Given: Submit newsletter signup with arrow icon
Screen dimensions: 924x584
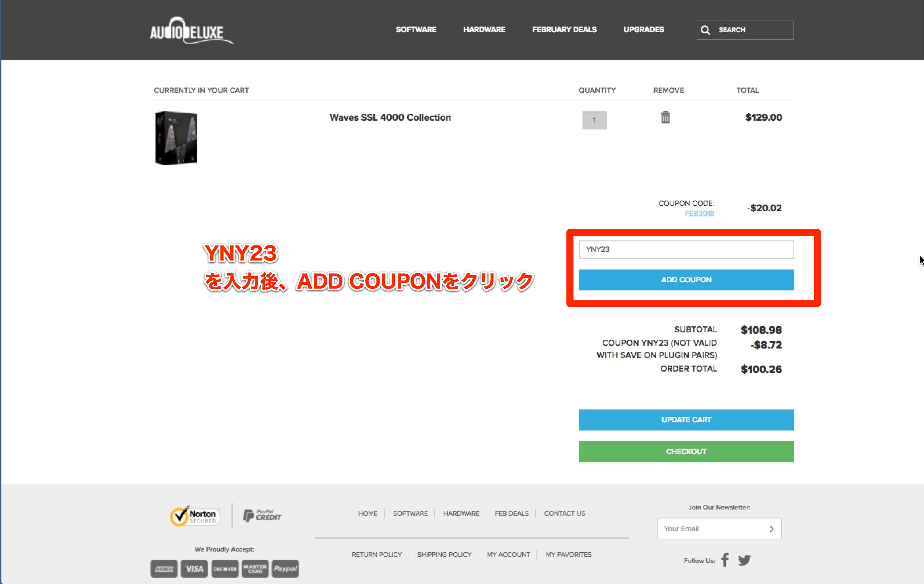Looking at the screenshot, I should (x=771, y=528).
